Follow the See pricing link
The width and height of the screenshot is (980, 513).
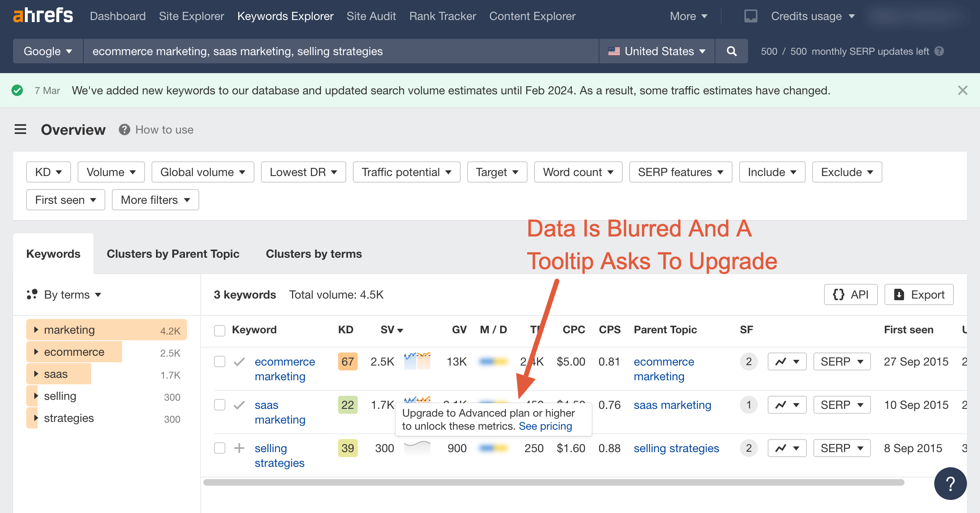pos(545,426)
